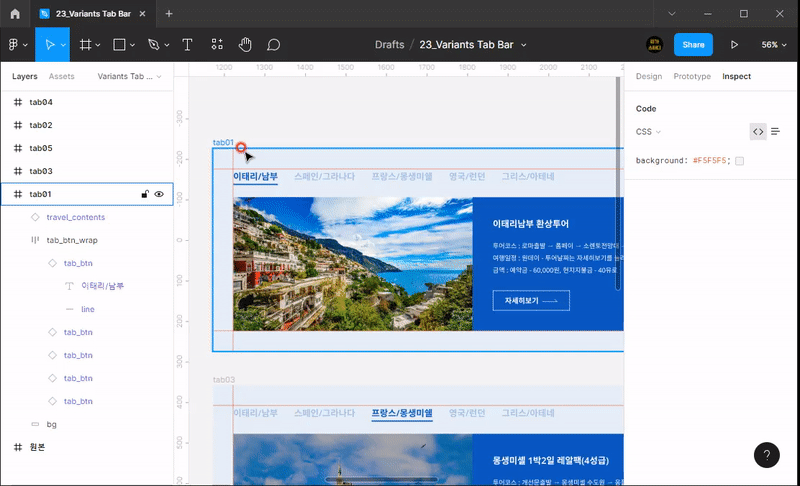800x486 pixels.
Task: Switch to the Inspect tab
Action: point(736,76)
